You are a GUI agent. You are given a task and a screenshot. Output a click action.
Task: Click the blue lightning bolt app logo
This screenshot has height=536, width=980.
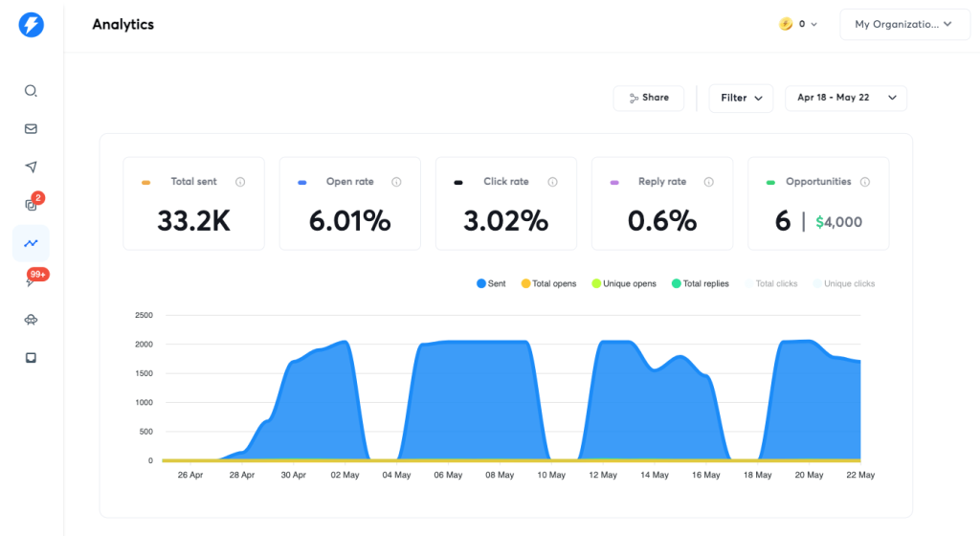pyautogui.click(x=31, y=24)
